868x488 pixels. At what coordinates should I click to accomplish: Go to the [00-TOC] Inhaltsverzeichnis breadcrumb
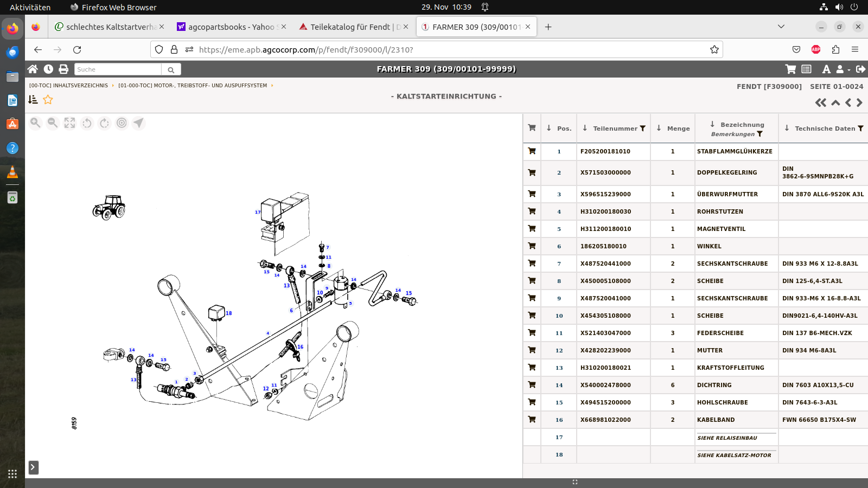[x=68, y=86]
